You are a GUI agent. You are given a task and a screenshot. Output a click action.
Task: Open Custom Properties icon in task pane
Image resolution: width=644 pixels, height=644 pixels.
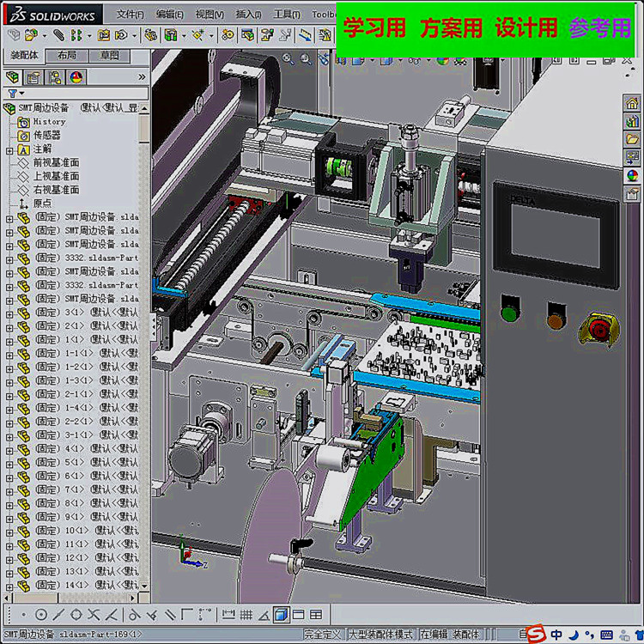(x=632, y=193)
